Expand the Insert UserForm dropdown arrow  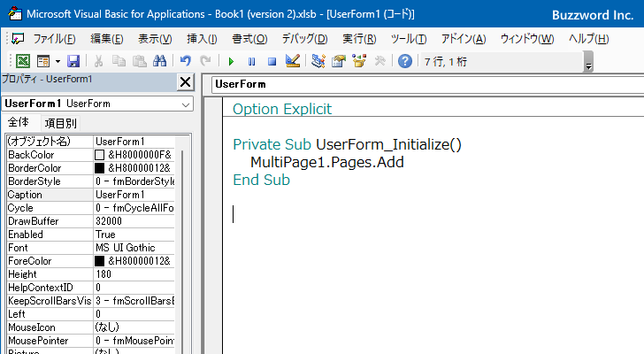[57, 62]
